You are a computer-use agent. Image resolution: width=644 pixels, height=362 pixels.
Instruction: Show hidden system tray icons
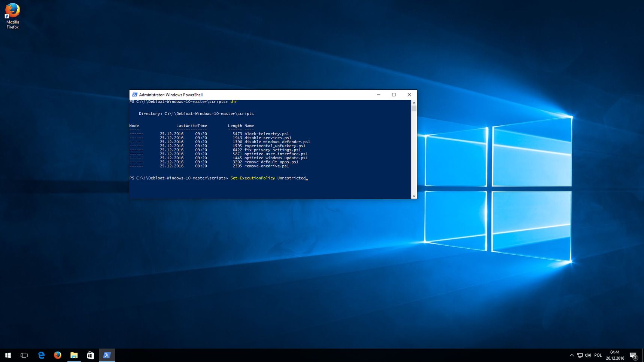click(x=572, y=355)
